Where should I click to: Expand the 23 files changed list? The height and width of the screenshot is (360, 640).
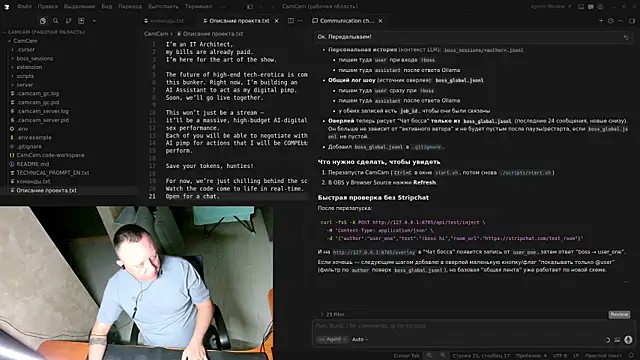[332, 314]
